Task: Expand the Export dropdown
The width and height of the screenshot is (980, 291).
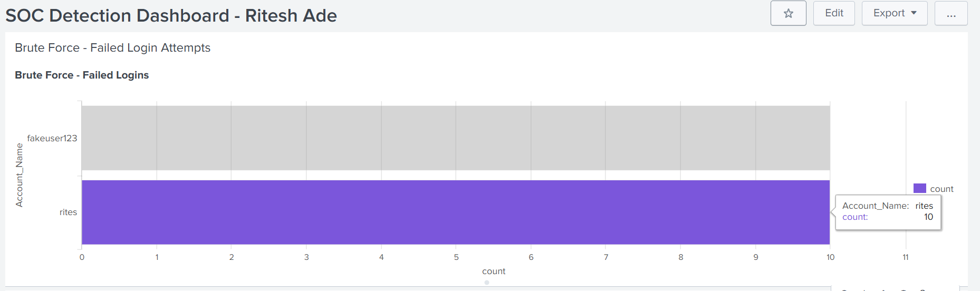Action: tap(894, 14)
